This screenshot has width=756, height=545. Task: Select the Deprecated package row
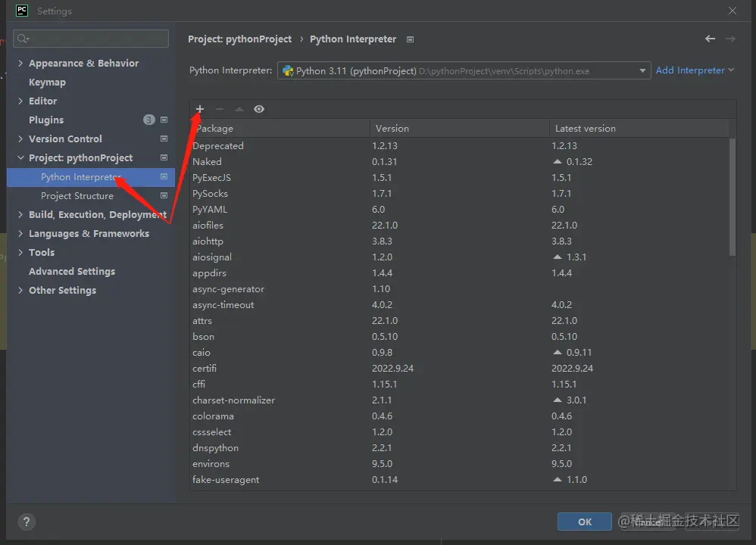(460, 145)
